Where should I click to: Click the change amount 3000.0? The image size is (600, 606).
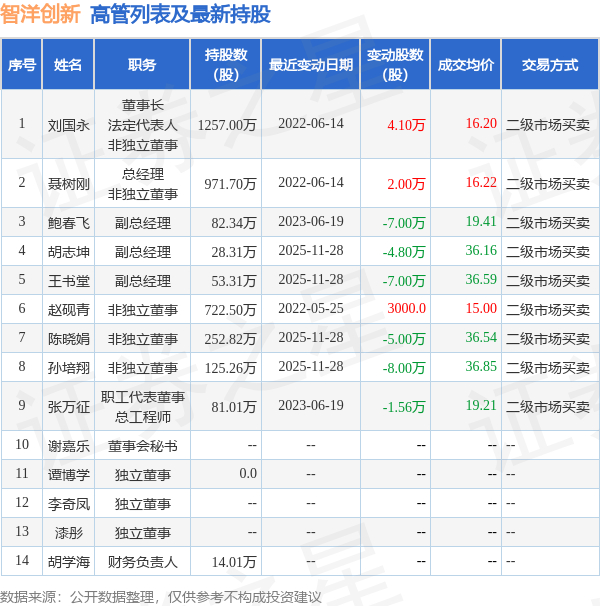point(406,308)
